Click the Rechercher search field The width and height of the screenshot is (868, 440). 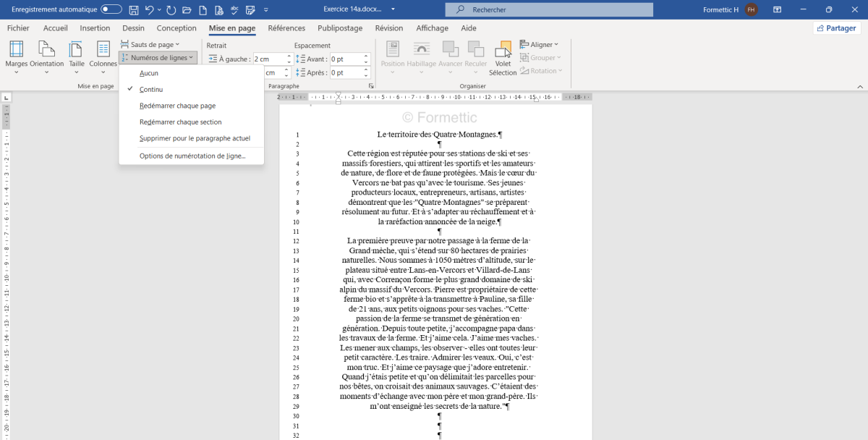(x=550, y=9)
